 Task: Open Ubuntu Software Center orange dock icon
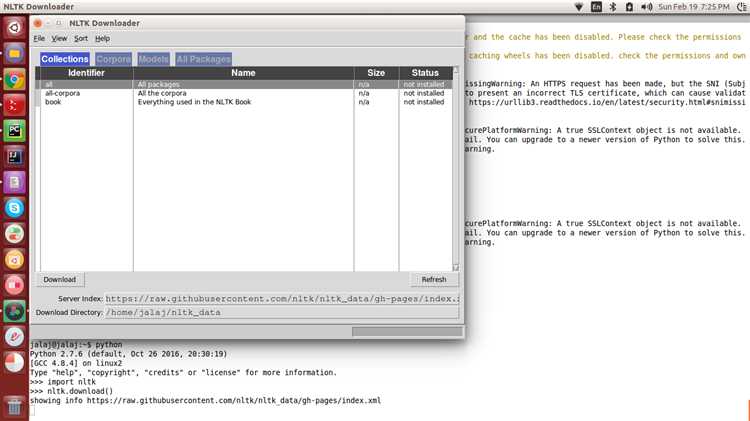pyautogui.click(x=14, y=260)
